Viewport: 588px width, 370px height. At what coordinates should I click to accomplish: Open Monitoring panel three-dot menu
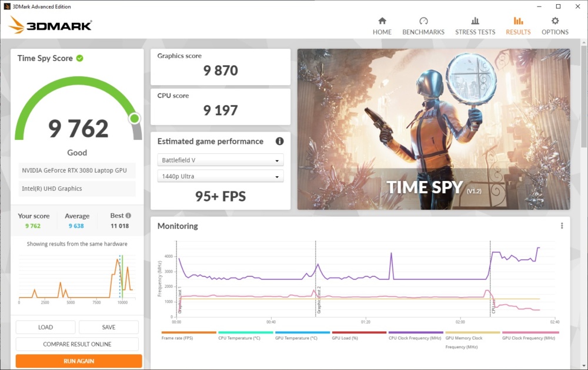tap(562, 226)
